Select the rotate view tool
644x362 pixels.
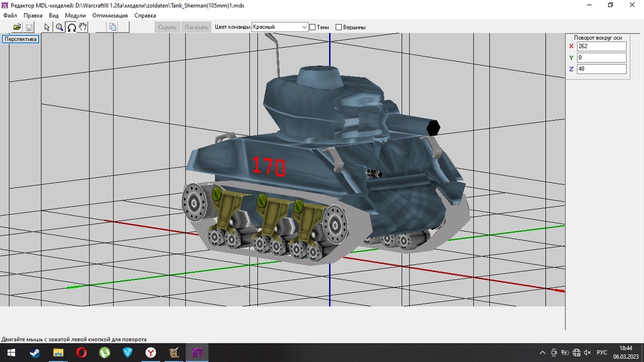(71, 27)
